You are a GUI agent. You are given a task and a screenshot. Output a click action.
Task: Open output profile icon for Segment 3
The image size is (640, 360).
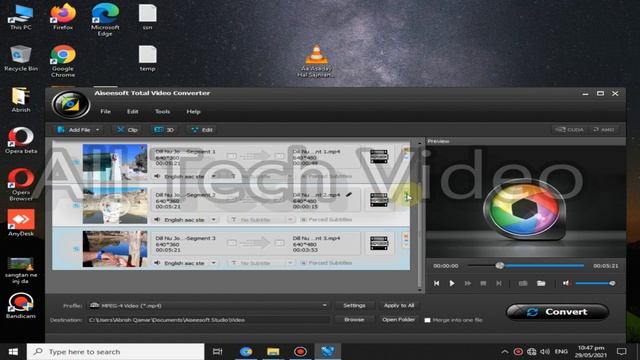pos(379,243)
